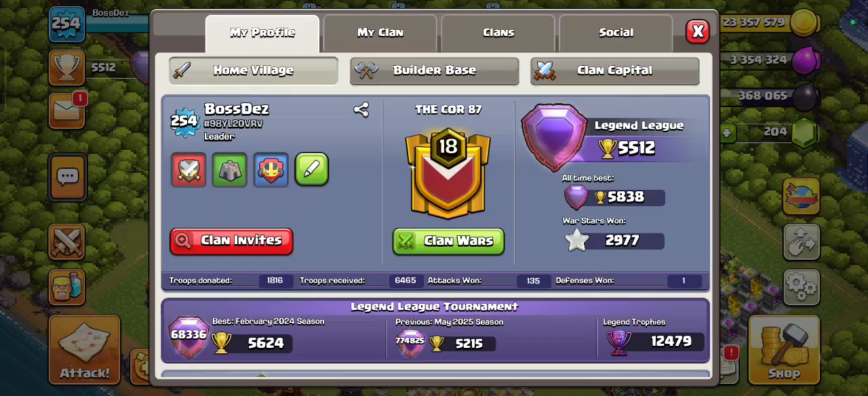Toggle to Clan Capital profile view

click(x=615, y=71)
